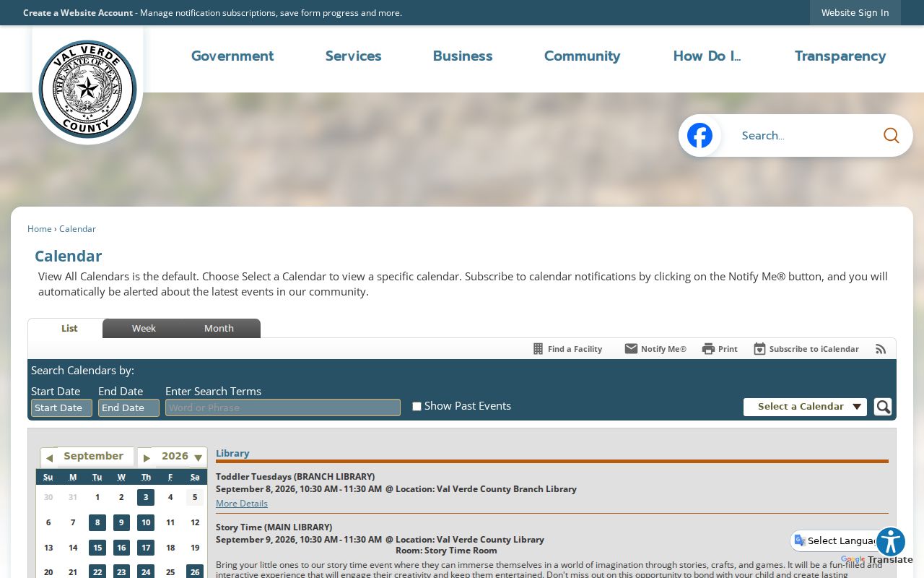Open the Facebook page icon
The image size is (924, 578).
(x=699, y=135)
